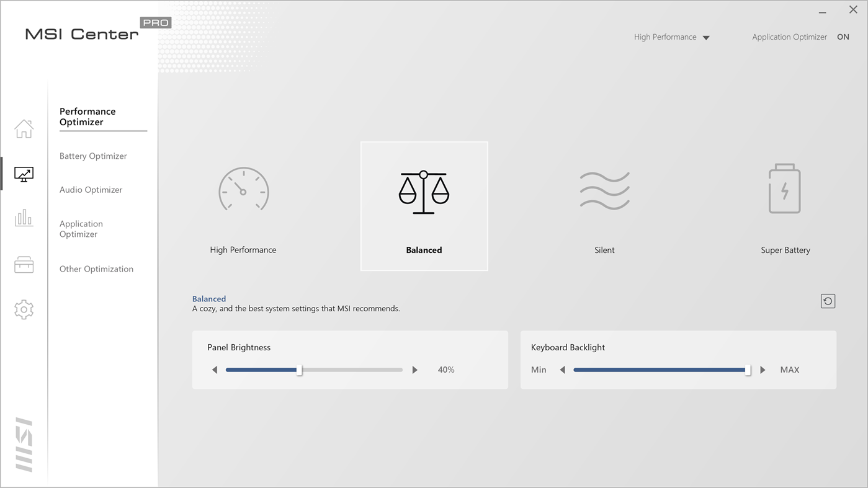Click the Application Optimizer label at top
This screenshot has width=868, height=488.
coord(789,37)
